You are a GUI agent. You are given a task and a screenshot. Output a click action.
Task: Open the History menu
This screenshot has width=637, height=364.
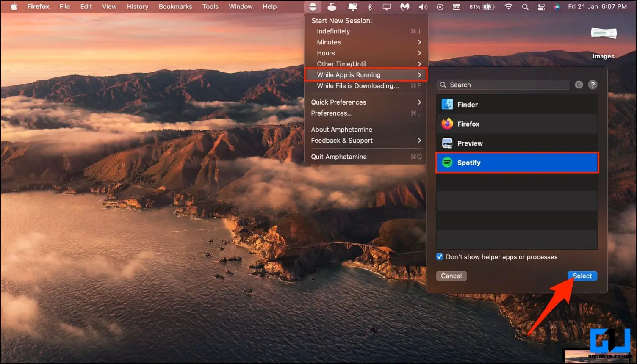138,6
